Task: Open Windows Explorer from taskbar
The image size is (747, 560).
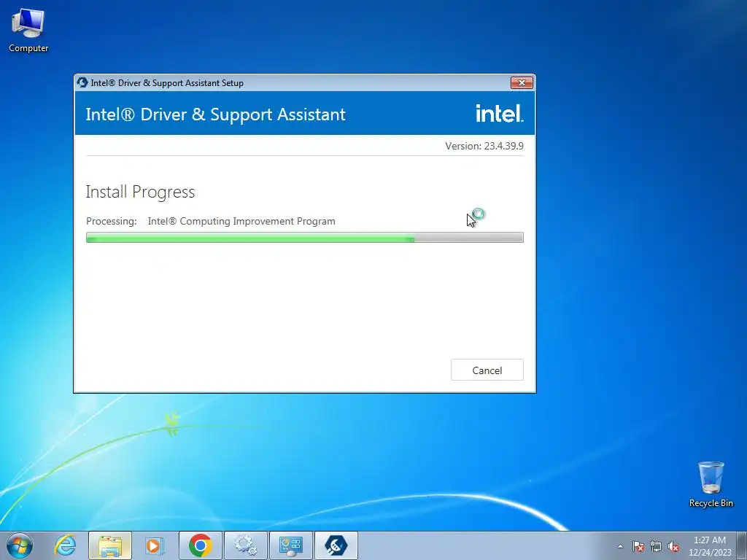Action: (x=109, y=545)
